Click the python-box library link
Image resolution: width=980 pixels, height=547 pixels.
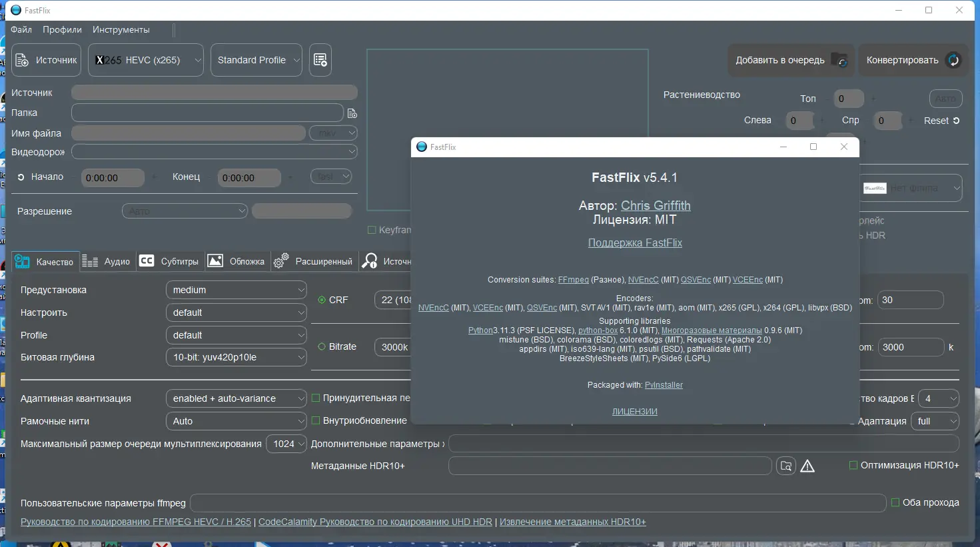coord(598,330)
